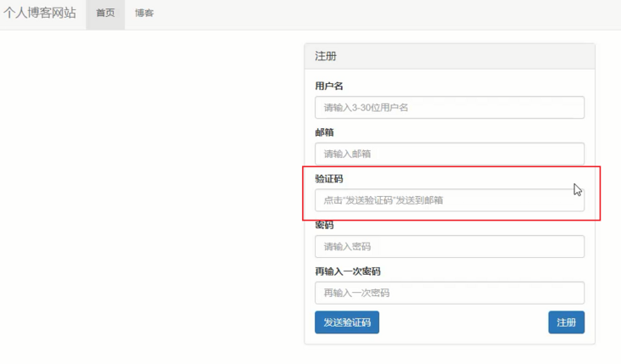Click the 邮箱 field label
This screenshot has height=364, width=621.
pyautogui.click(x=324, y=132)
